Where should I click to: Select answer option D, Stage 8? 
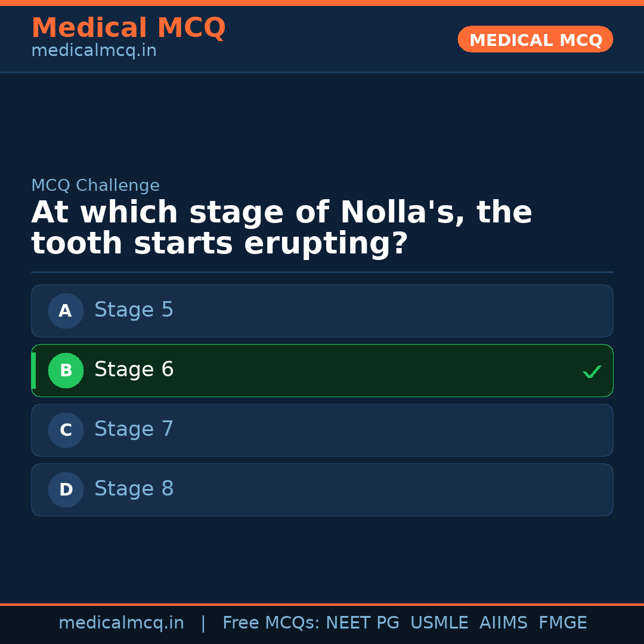[x=322, y=490]
